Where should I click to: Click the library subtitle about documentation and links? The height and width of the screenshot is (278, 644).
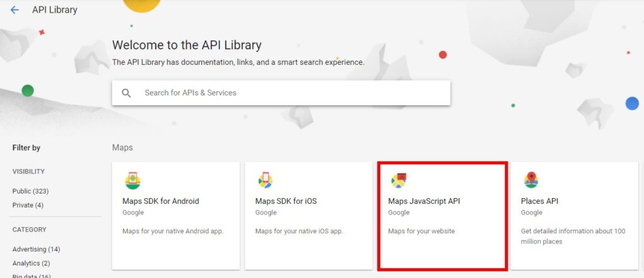coord(238,62)
